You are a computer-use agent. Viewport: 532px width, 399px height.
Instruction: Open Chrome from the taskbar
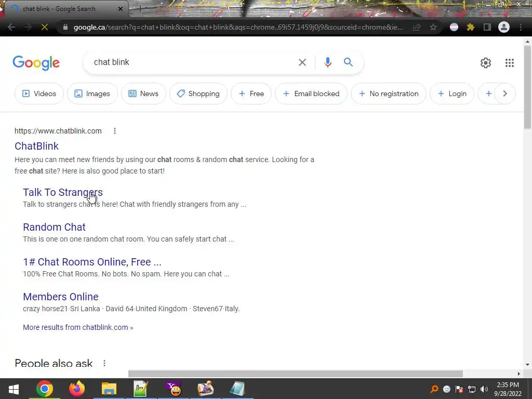click(45, 389)
